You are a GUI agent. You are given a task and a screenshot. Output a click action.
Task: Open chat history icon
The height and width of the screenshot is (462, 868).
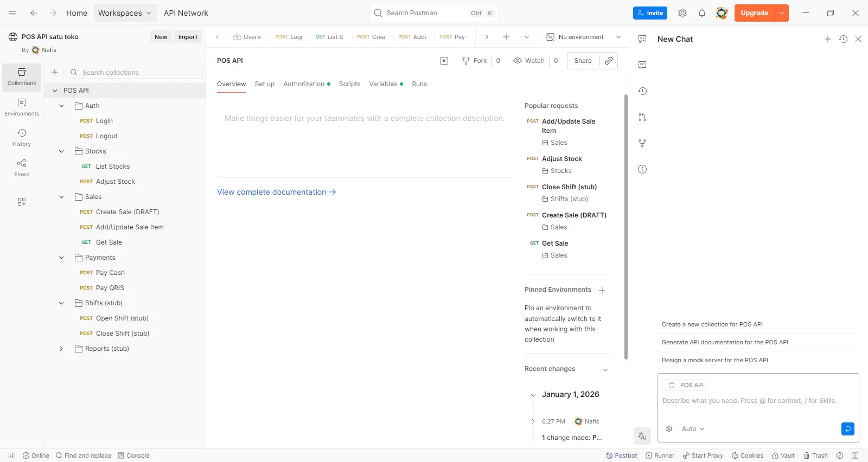pyautogui.click(x=843, y=39)
